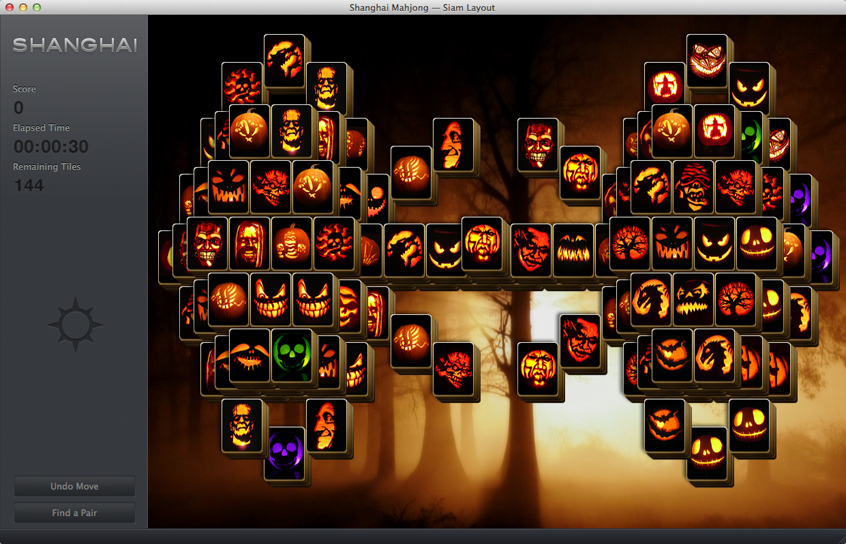Screen dimensions: 846x544
Task: Pick the witch profile tile beside the purple skull
Action: tap(326, 425)
